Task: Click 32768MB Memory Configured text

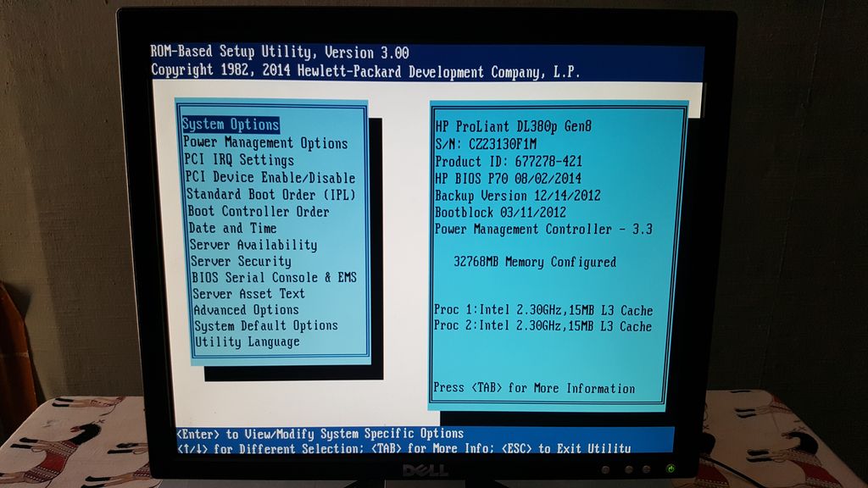Action: 535,262
